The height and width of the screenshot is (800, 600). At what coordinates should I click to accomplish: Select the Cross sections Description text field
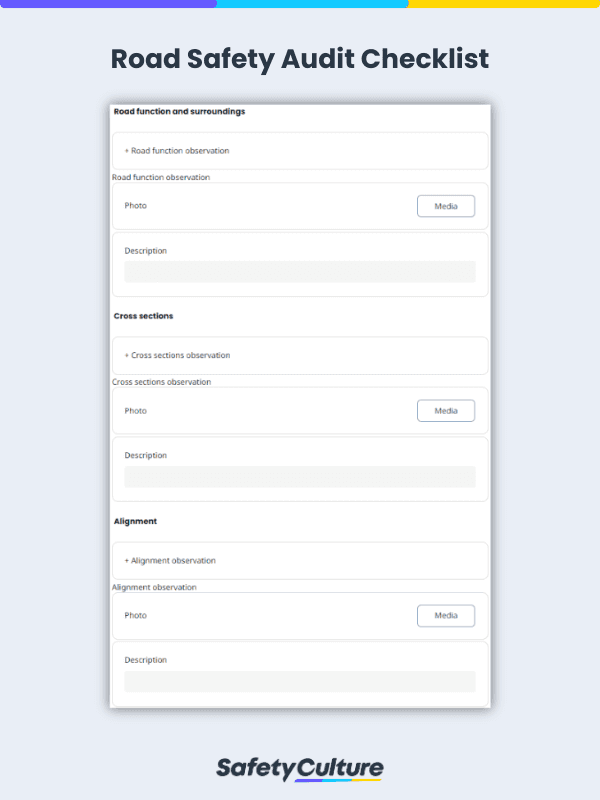pos(299,476)
